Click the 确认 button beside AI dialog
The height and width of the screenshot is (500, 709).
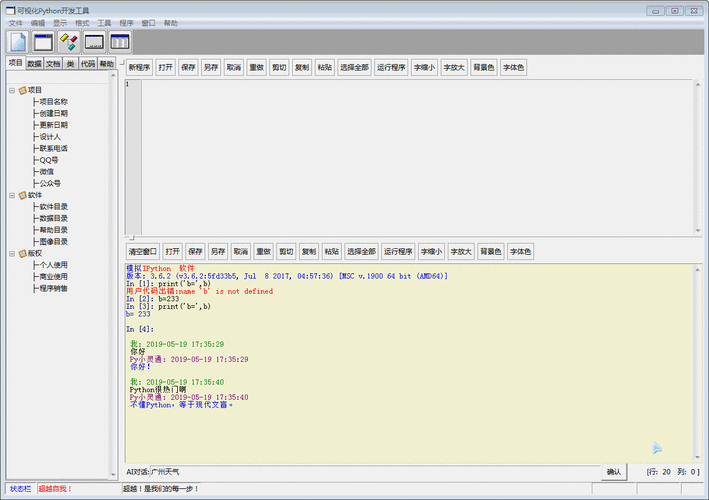[x=614, y=471]
